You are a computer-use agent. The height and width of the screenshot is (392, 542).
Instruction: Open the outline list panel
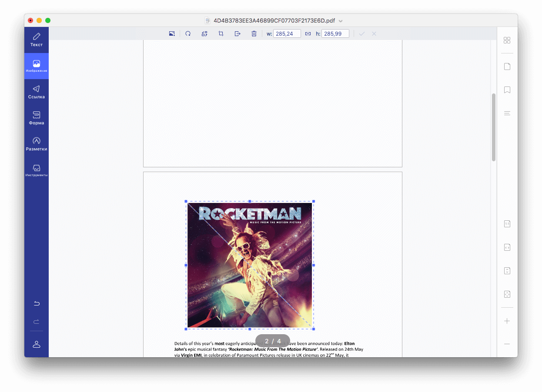point(507,113)
